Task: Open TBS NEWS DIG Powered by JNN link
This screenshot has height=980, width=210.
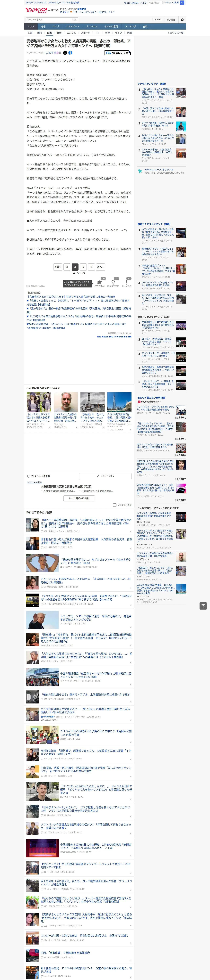Action: [x=114, y=337]
